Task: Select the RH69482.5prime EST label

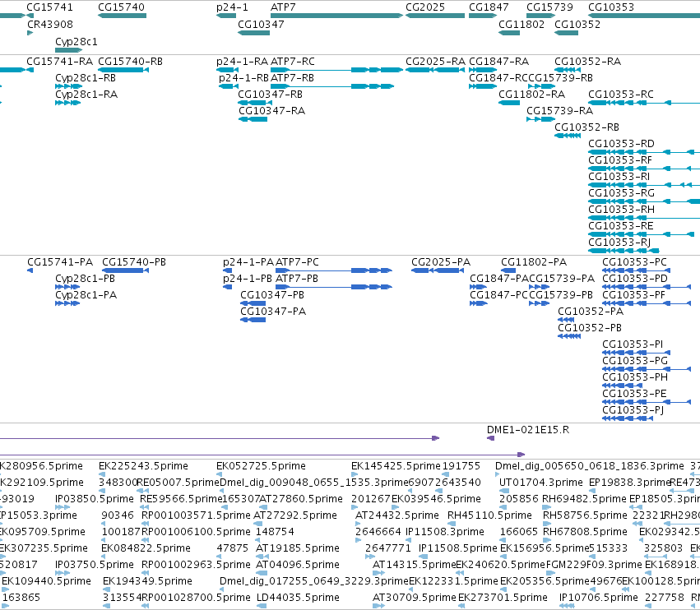Action: pos(584,498)
